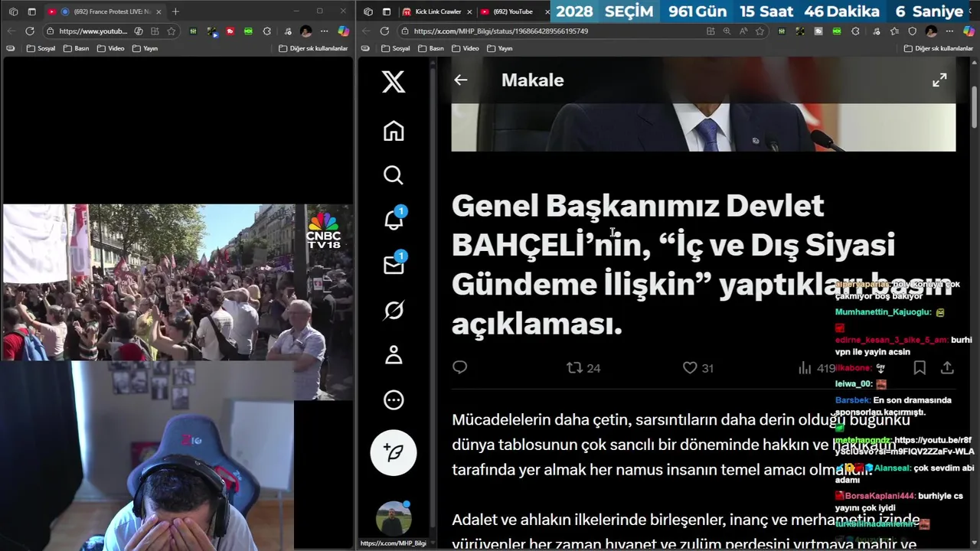This screenshot has width=980, height=551.
Task: Reload the YouTube page in left window
Action: click(29, 31)
